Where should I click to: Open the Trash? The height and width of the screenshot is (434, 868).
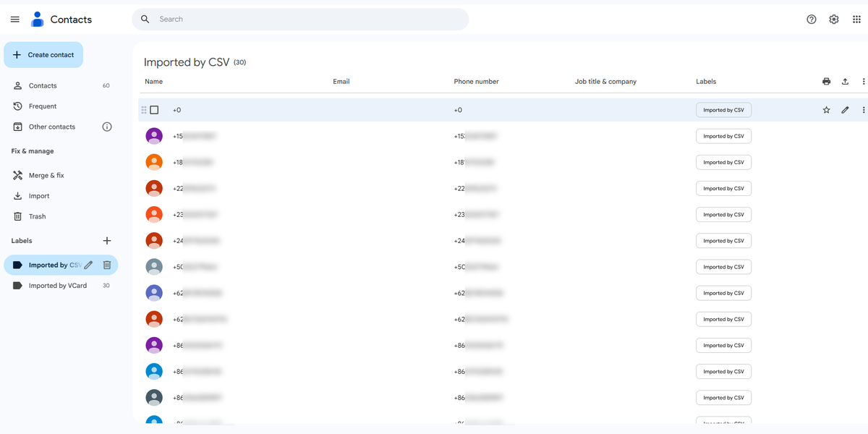point(61,216)
